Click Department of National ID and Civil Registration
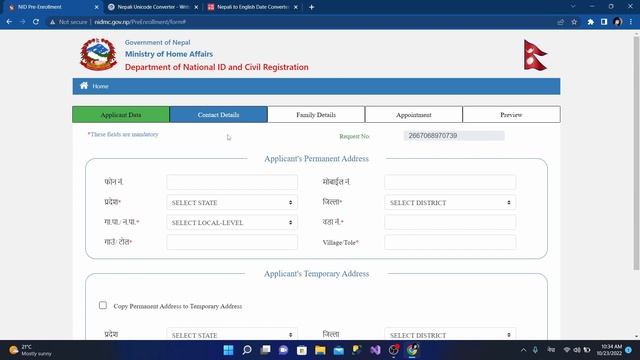The height and width of the screenshot is (360, 640). [x=217, y=67]
